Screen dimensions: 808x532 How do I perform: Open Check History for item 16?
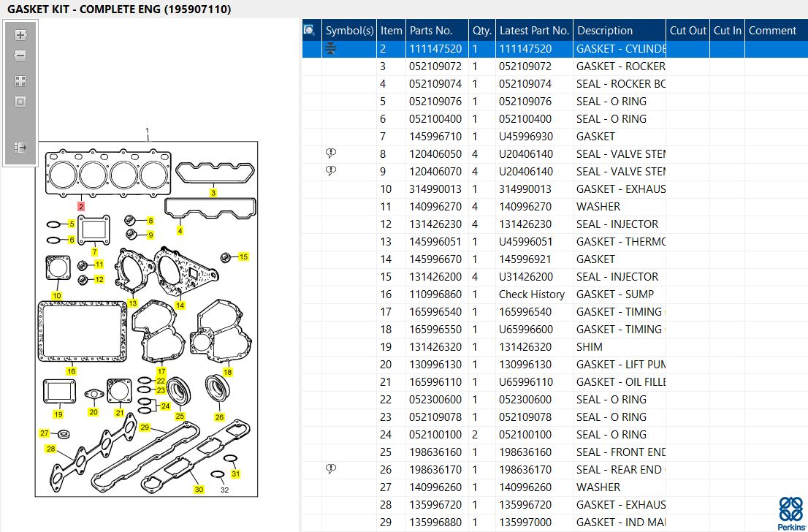(531, 294)
